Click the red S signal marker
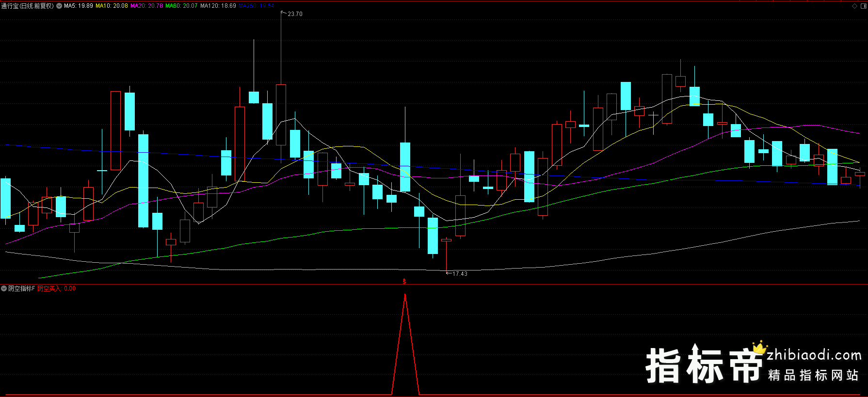The height and width of the screenshot is (397, 868). coord(404,281)
